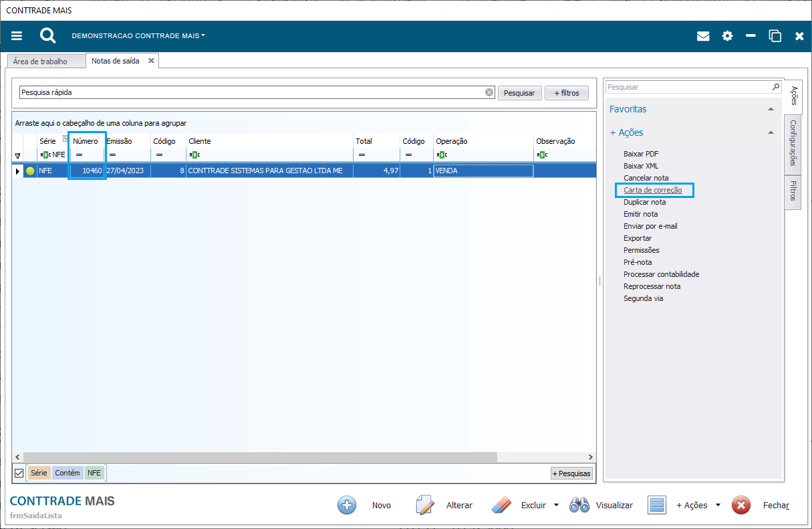Click the Operação filter row ABC icon
The height and width of the screenshot is (529, 812).
tap(442, 154)
